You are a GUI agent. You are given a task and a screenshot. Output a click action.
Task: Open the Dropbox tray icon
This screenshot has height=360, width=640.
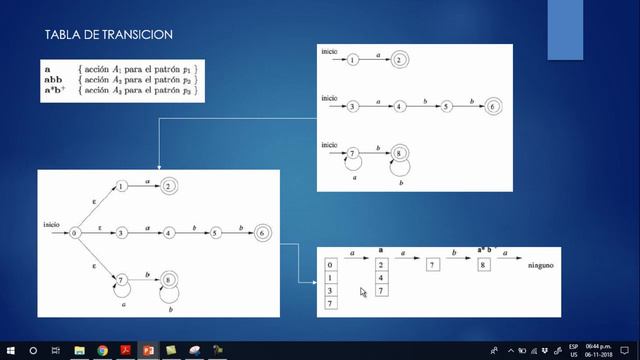(545, 350)
